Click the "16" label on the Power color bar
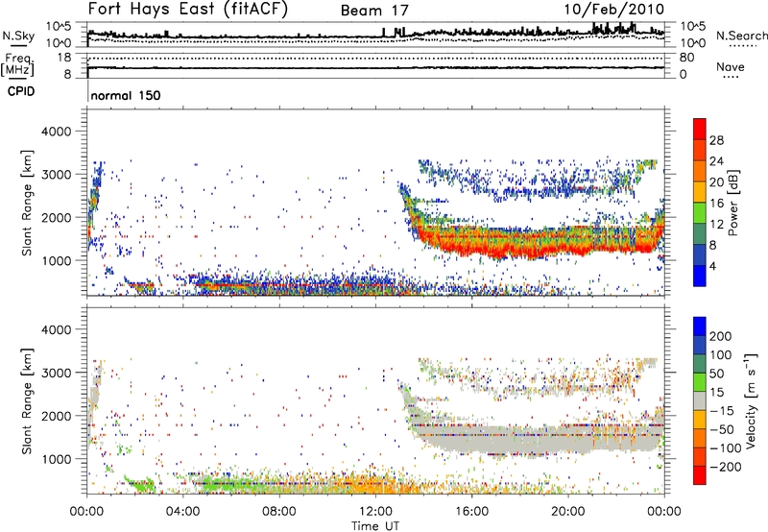768x532 pixels. click(716, 204)
